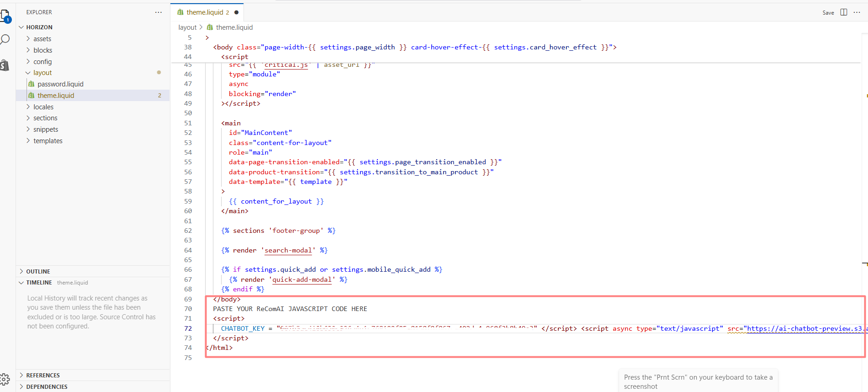Click the 'search-modal' render reference
Screen dimensions: 868x392
288,250
